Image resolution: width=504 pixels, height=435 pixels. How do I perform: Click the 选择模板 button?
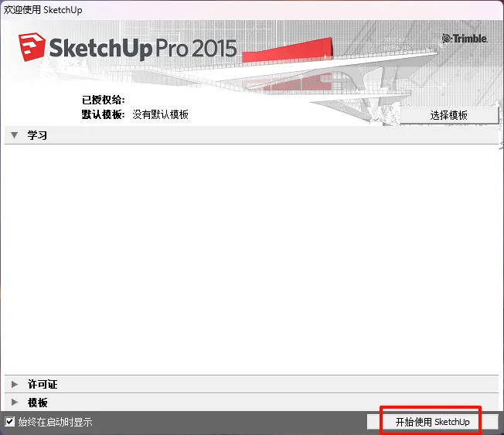tap(448, 115)
